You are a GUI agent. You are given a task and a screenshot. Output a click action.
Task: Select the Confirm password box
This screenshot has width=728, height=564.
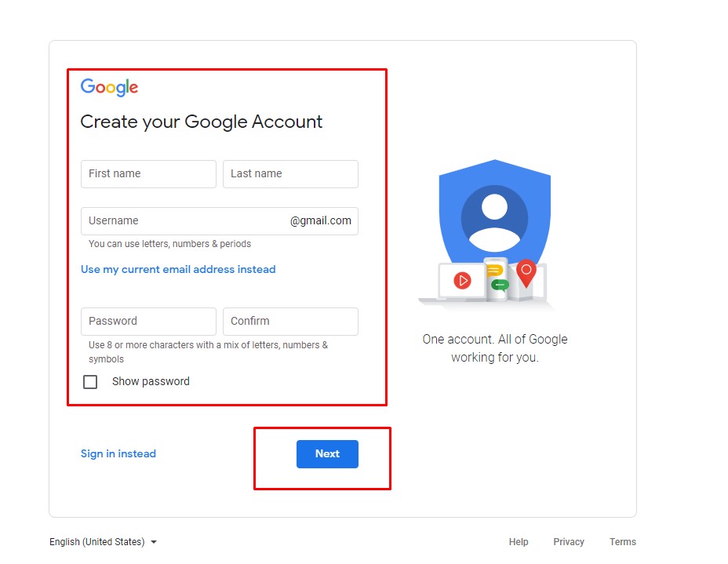coord(290,322)
